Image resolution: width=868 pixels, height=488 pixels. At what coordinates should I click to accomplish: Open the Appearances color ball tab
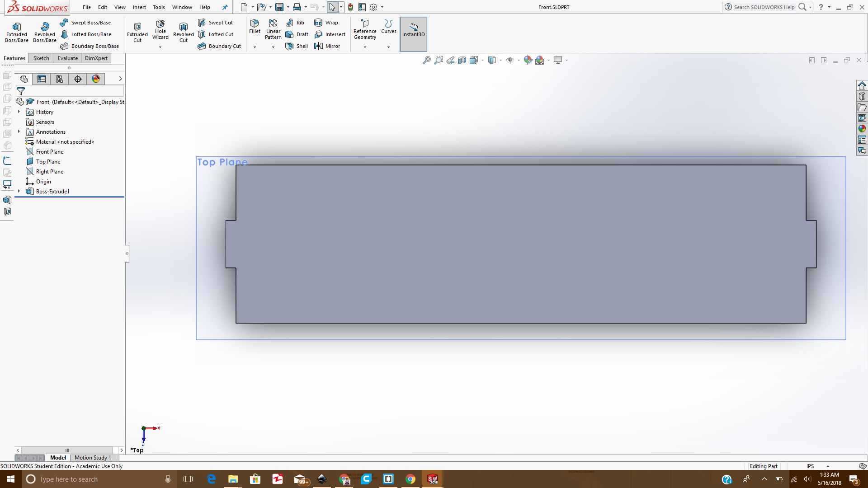[96, 79]
